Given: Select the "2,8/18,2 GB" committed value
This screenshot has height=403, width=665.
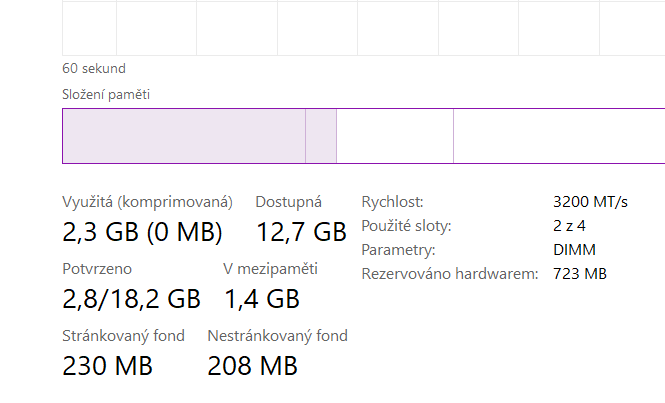Looking at the screenshot, I should click(x=131, y=299).
